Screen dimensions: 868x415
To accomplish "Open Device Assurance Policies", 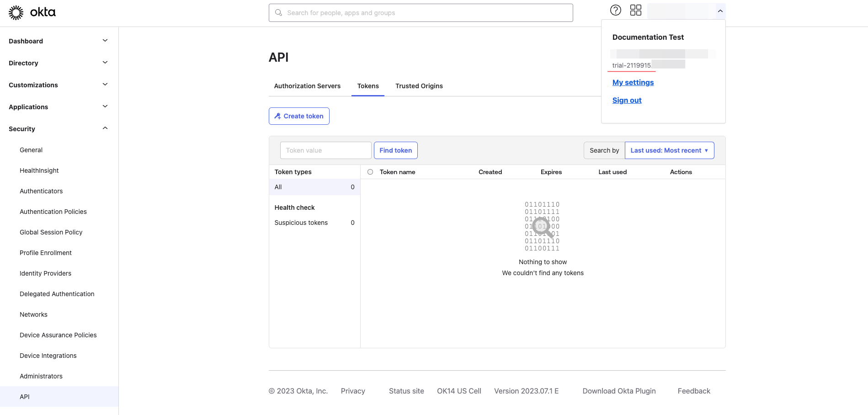I will (x=59, y=335).
